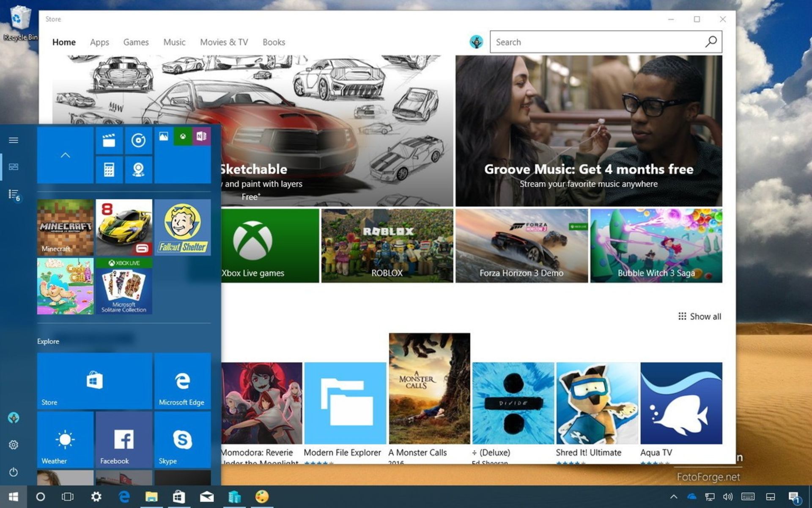
Task: Open Momodora: Reverie Under the Moonlight item
Action: [261, 413]
